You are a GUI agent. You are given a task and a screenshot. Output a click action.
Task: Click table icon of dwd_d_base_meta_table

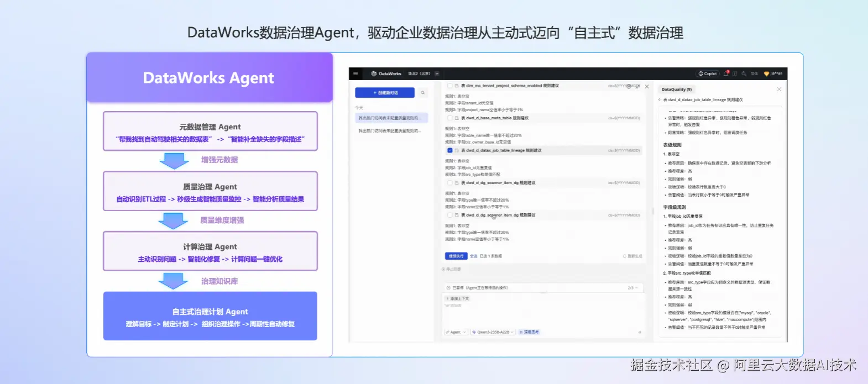(x=457, y=118)
